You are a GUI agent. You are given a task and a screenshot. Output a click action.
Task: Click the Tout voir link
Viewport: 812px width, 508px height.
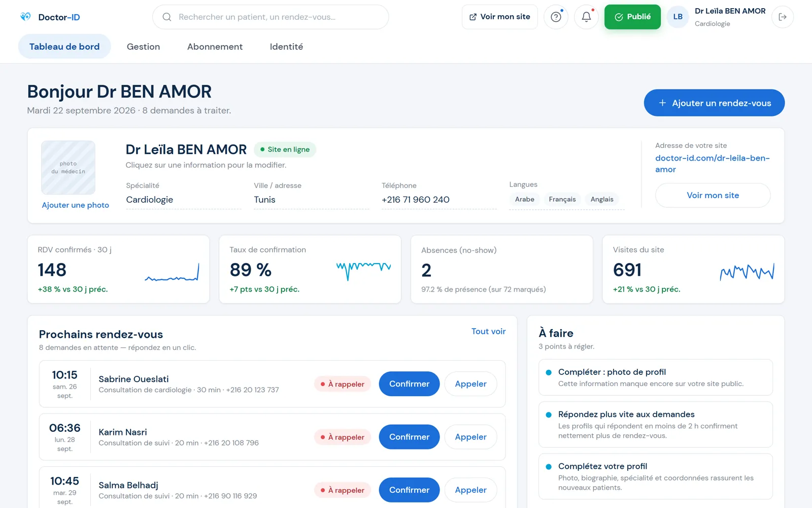[488, 331]
